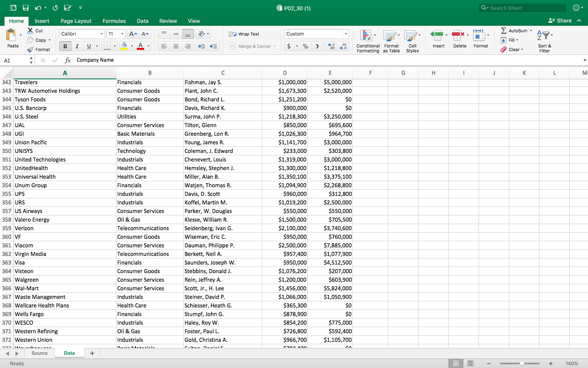Click the Increase Indent icon
The width and height of the screenshot is (588, 368).
(214, 46)
